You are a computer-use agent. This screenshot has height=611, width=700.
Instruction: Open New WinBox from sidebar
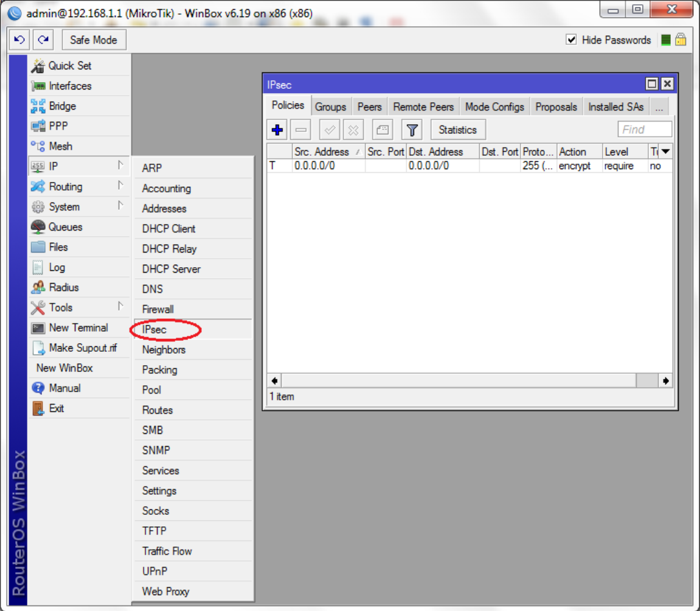point(80,368)
